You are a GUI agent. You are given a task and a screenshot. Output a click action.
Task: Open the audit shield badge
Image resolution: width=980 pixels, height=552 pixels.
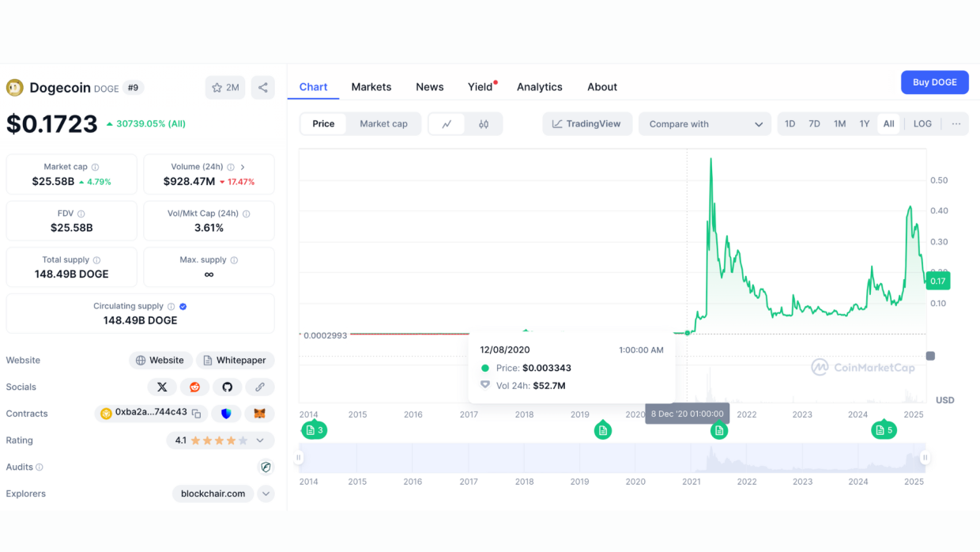tap(266, 467)
